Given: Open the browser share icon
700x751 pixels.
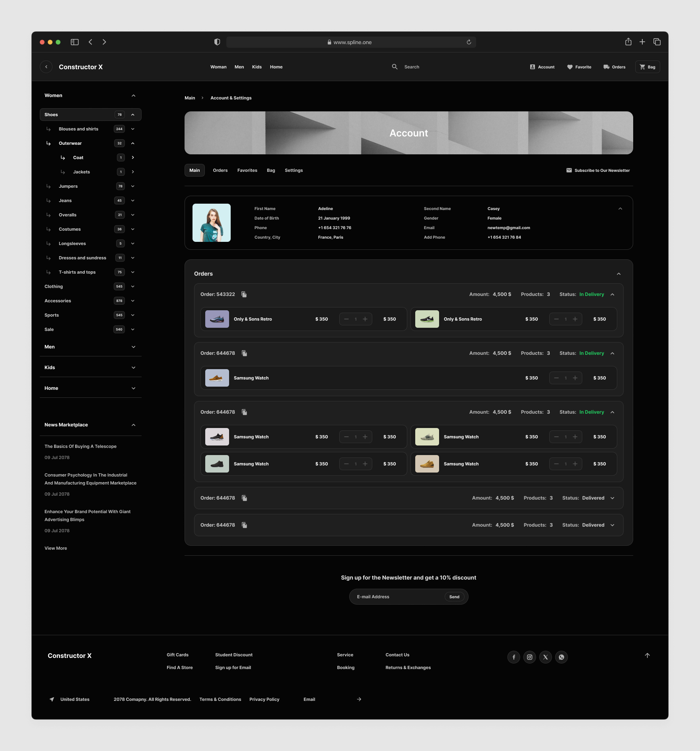Looking at the screenshot, I should coord(628,42).
